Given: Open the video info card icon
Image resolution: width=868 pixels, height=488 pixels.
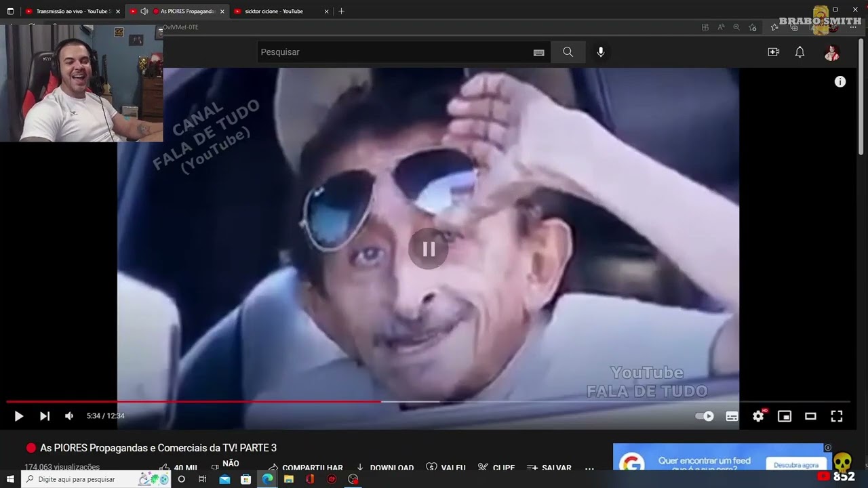Looking at the screenshot, I should pos(840,82).
